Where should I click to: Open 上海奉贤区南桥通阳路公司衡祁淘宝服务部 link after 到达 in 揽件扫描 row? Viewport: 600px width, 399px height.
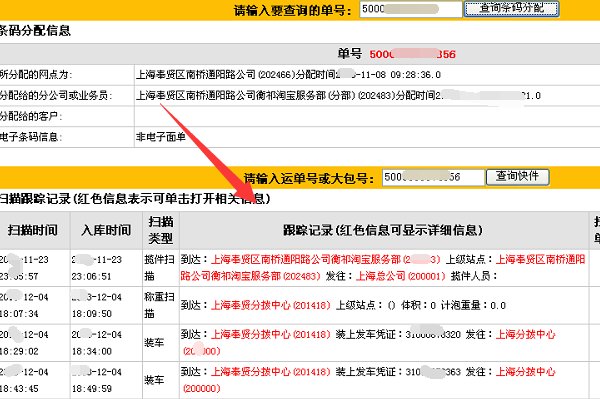coord(326,260)
